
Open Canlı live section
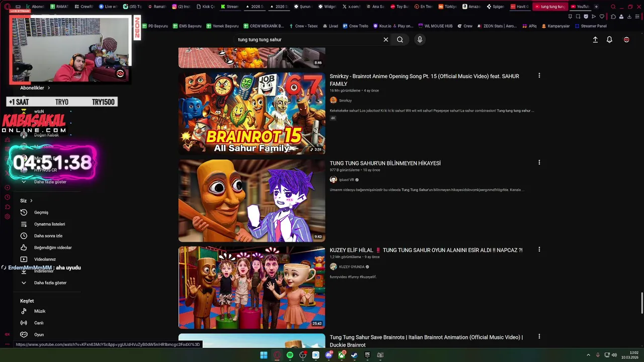(x=39, y=323)
